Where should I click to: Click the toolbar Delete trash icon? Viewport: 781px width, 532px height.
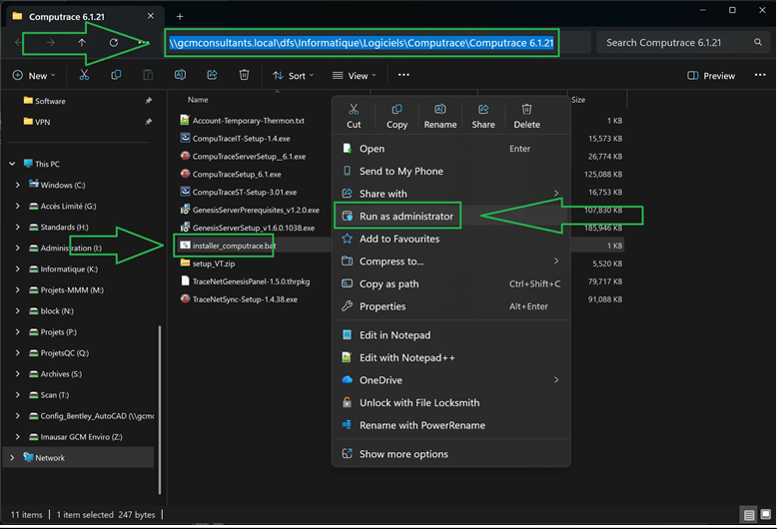coord(244,75)
